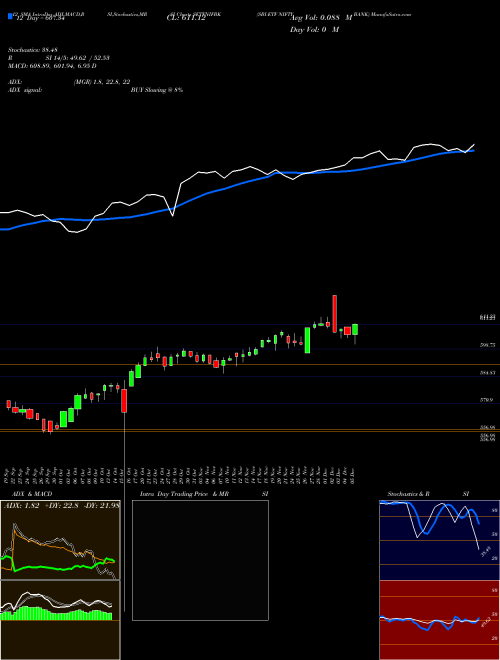Click the 'Stochastics & R' panel title

409,494
